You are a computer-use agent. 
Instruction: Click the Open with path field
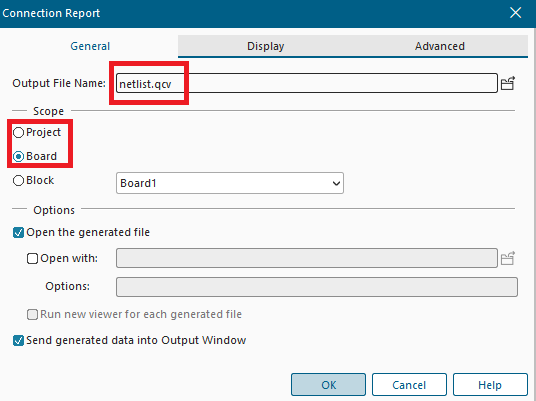click(307, 258)
